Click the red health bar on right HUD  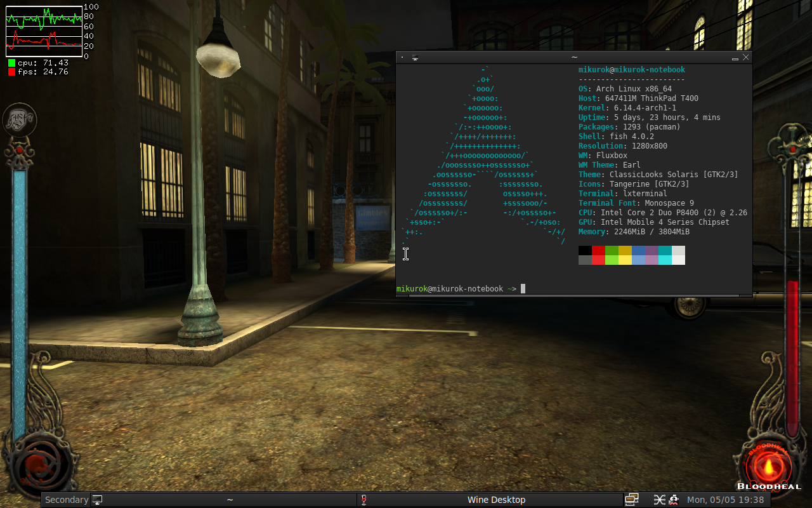(x=792, y=359)
